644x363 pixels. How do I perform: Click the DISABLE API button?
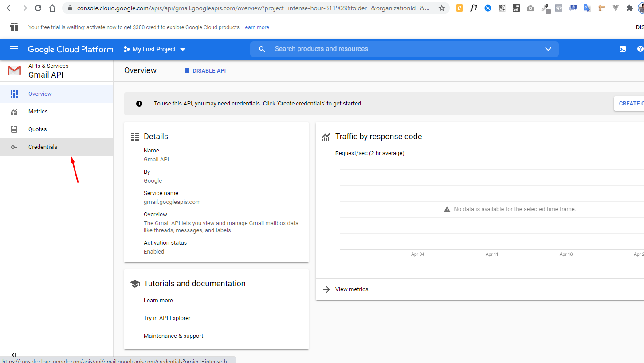point(205,70)
